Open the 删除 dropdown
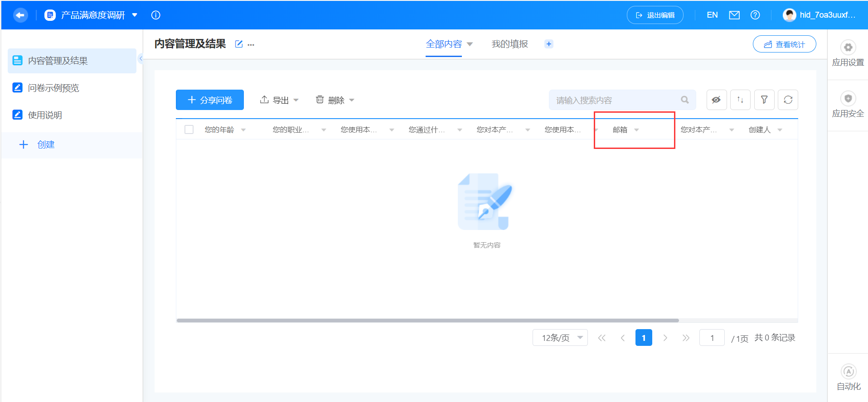Viewport: 868px width, 402px height. (x=335, y=100)
